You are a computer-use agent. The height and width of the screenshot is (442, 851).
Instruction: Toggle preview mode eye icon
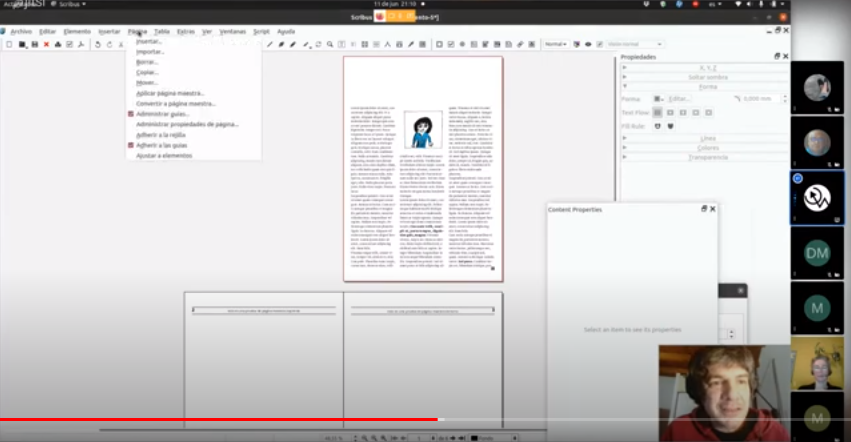588,45
